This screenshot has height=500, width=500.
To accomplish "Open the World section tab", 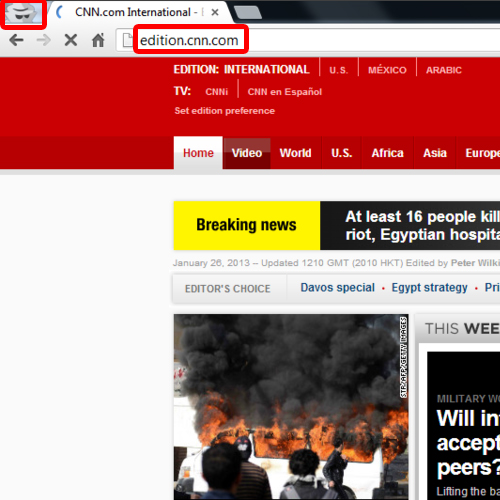I will (x=295, y=153).
